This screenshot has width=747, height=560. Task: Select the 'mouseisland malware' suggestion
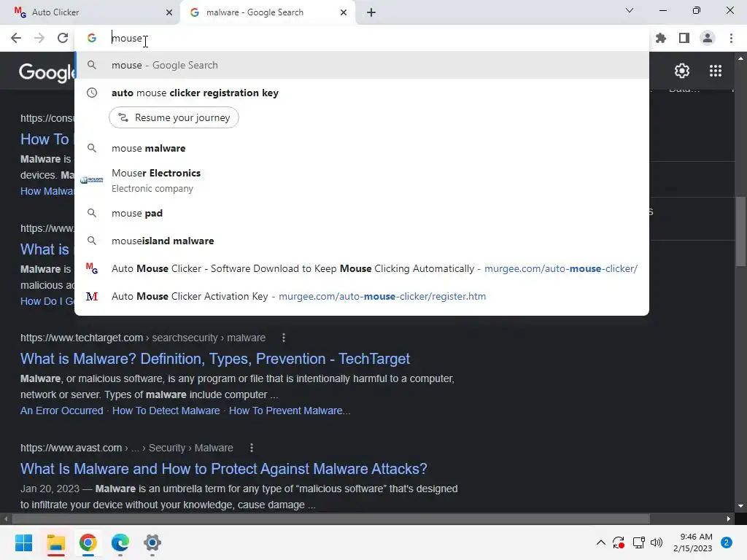pos(362,241)
